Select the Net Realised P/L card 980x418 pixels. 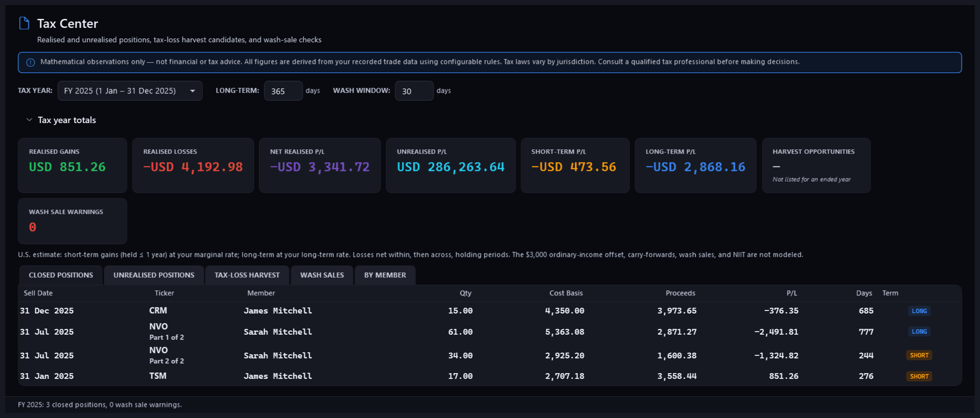pyautogui.click(x=320, y=165)
